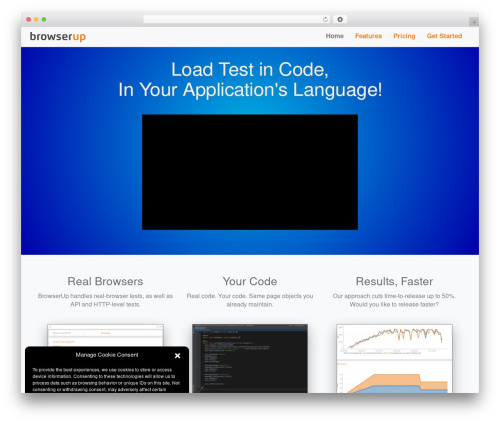Click the browser reload icon
This screenshot has width=500, height=423.
coord(325,19)
